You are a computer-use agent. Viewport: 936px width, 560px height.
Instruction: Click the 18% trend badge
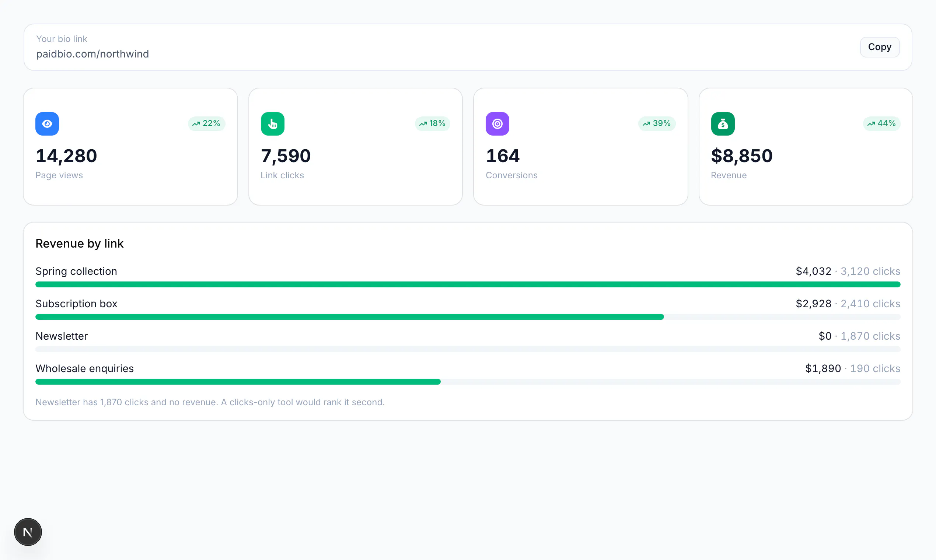pos(432,123)
